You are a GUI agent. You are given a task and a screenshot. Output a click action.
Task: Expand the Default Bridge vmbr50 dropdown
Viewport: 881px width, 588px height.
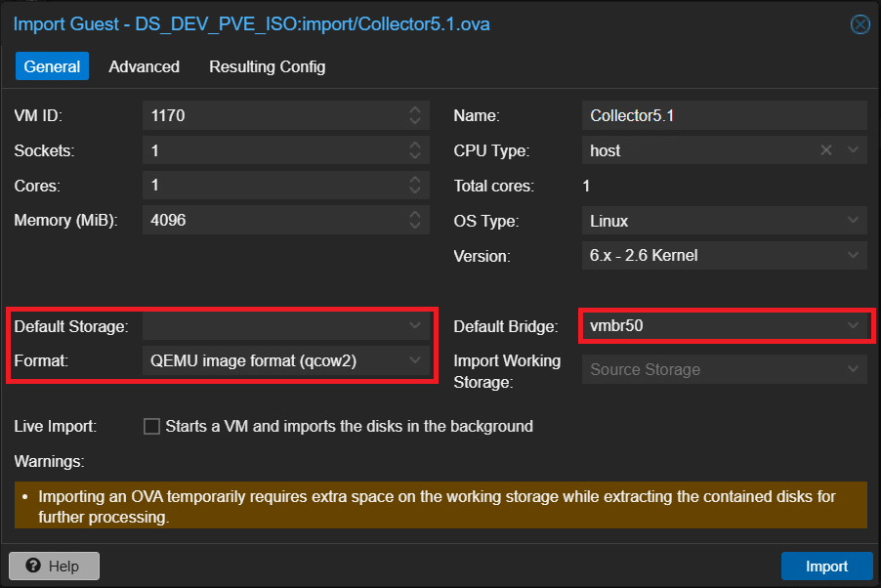(x=853, y=325)
